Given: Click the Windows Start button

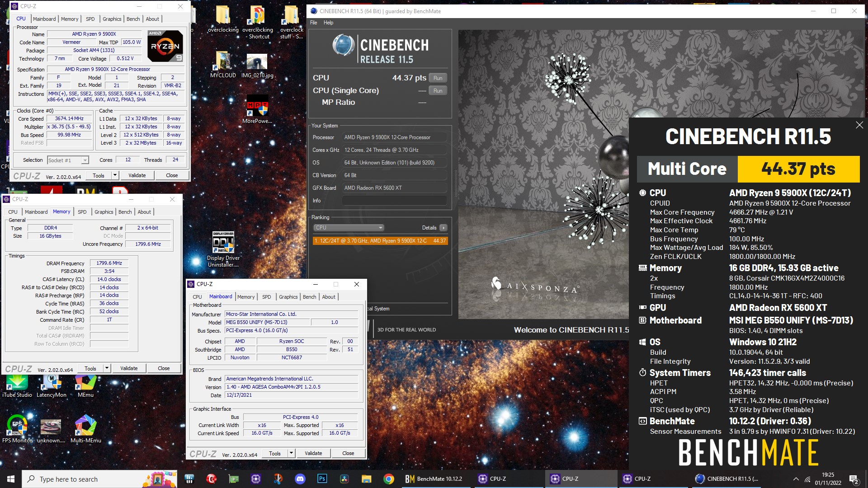Looking at the screenshot, I should tap(11, 479).
